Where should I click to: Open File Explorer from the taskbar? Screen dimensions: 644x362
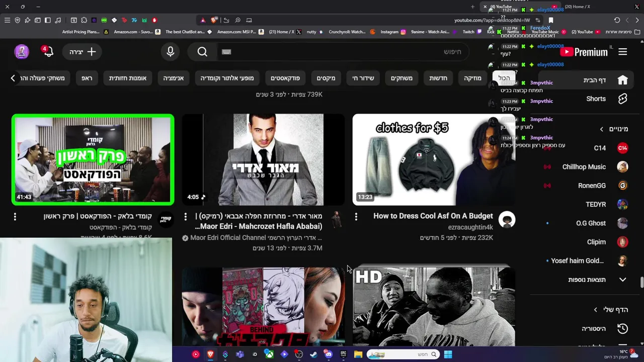coord(358,354)
